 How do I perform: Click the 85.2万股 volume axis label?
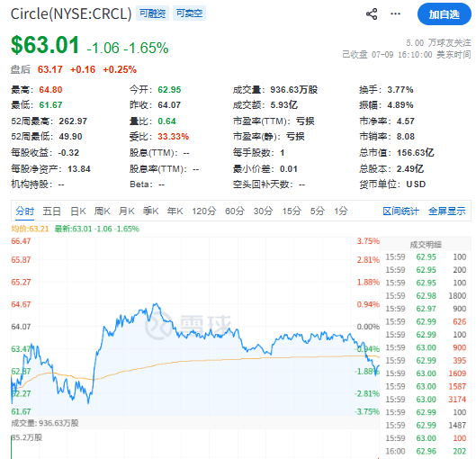pyautogui.click(x=27, y=437)
